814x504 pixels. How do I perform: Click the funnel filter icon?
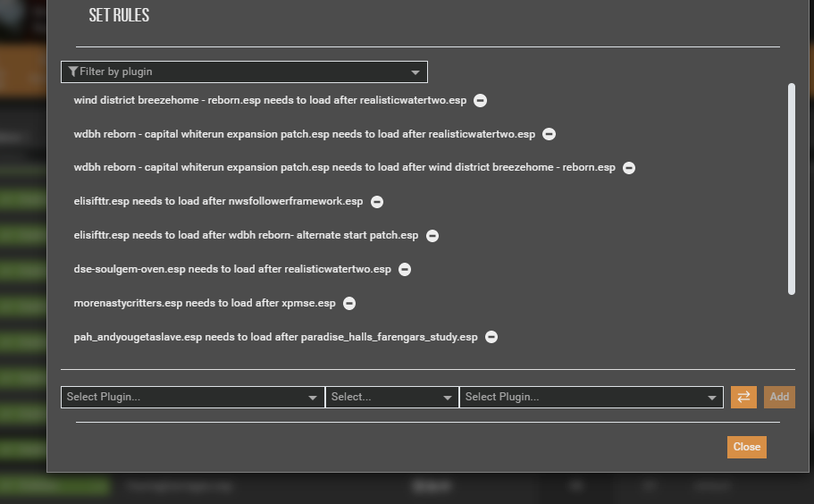tap(73, 71)
